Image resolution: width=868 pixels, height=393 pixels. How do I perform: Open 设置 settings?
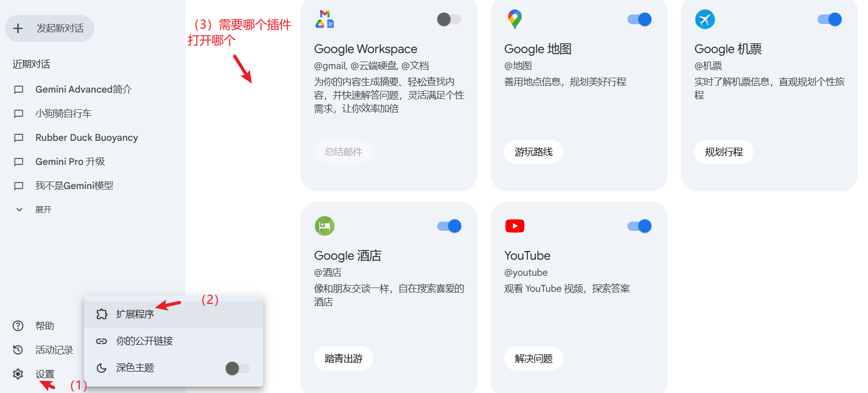(45, 374)
